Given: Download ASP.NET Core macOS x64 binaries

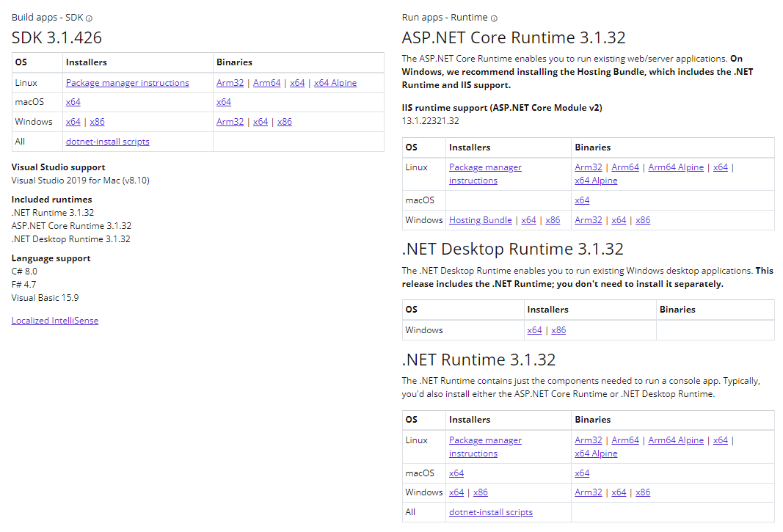Looking at the screenshot, I should coord(582,200).
